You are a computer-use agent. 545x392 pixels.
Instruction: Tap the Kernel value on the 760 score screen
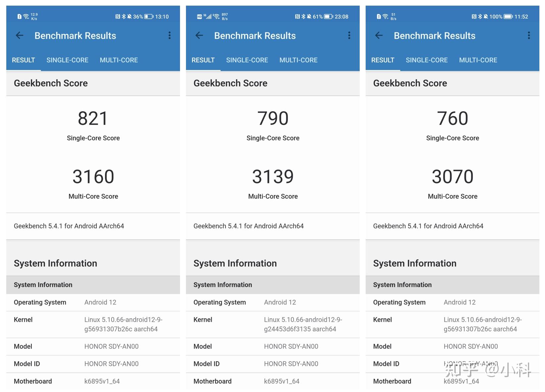(x=483, y=324)
